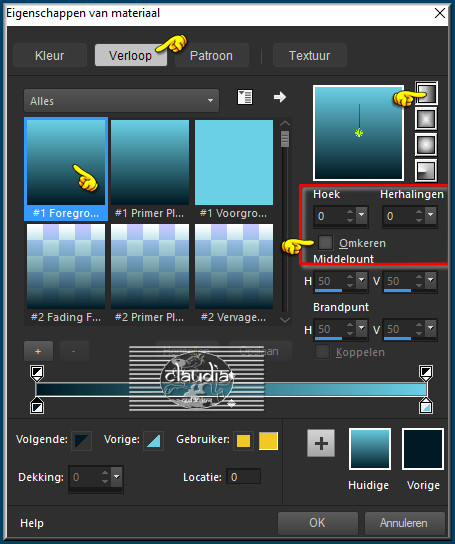Viewport: 455px width, 544px height.
Task: Switch to the Patroon tab
Action: click(211, 55)
